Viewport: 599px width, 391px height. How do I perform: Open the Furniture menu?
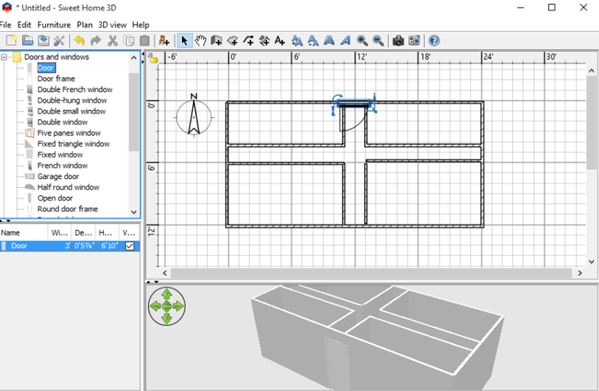(x=54, y=25)
